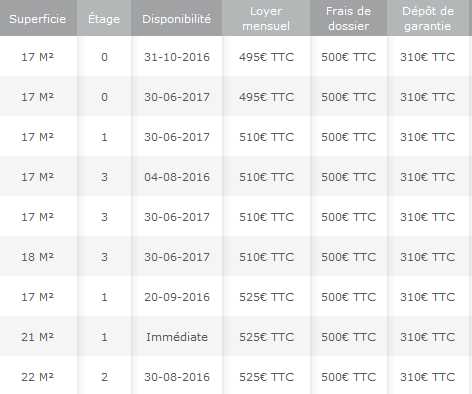472x394 pixels.
Task: Click the Dépôt de garantie header
Action: 428,19
